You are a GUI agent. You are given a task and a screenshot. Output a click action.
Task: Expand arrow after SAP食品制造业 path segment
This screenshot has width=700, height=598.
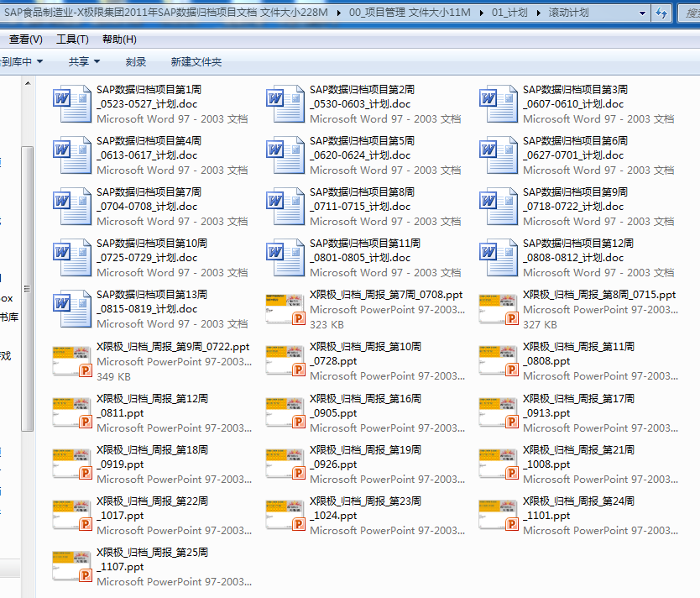(x=339, y=13)
